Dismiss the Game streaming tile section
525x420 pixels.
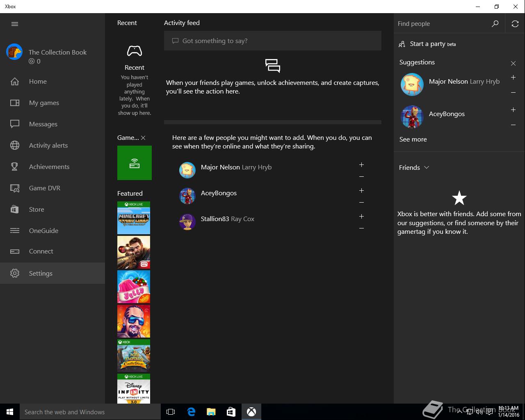(x=143, y=138)
